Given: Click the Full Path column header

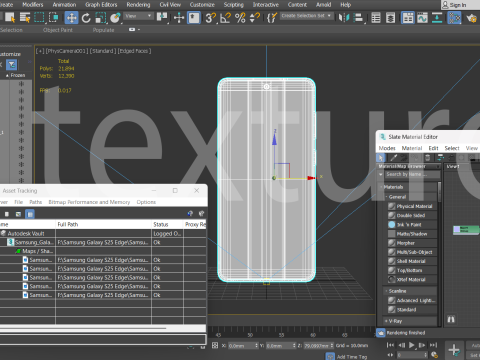Looking at the screenshot, I should click(103, 224).
